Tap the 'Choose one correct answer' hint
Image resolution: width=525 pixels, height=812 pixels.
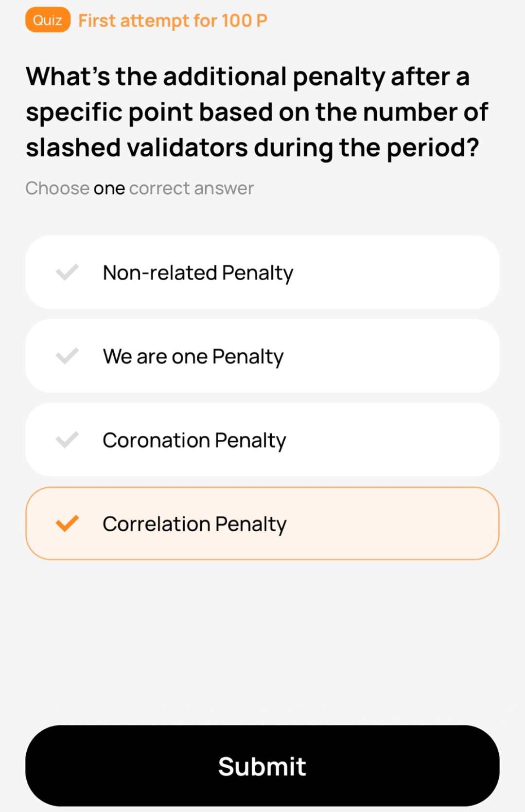(x=140, y=188)
